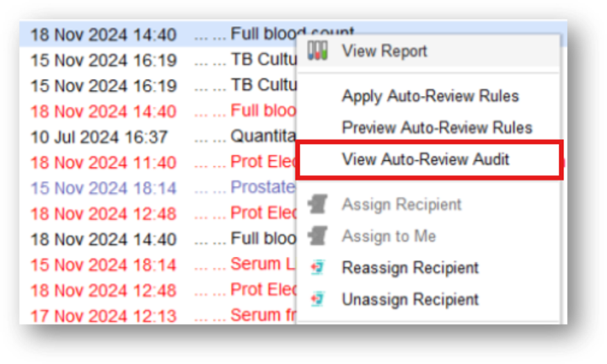Click the Assign to Me icon
Screen dimensions: 607x364
(x=318, y=236)
